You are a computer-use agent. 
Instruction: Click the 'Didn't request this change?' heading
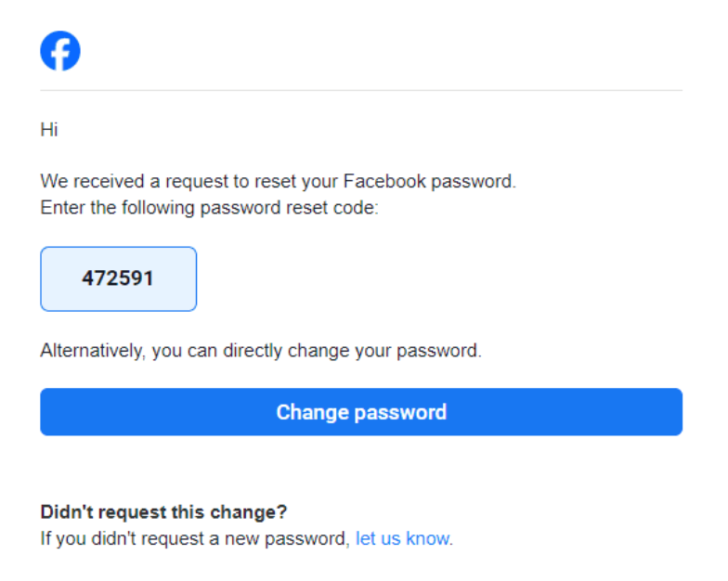click(x=163, y=512)
